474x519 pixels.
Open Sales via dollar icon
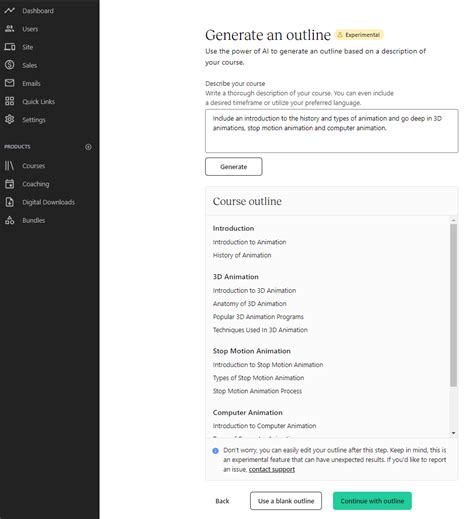click(9, 65)
